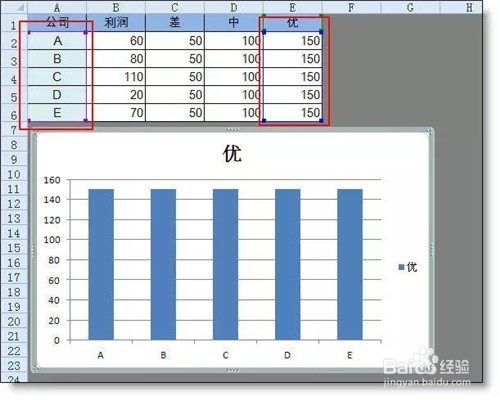Select row 10 header
The height and width of the screenshot is (400, 500).
pos(14,174)
